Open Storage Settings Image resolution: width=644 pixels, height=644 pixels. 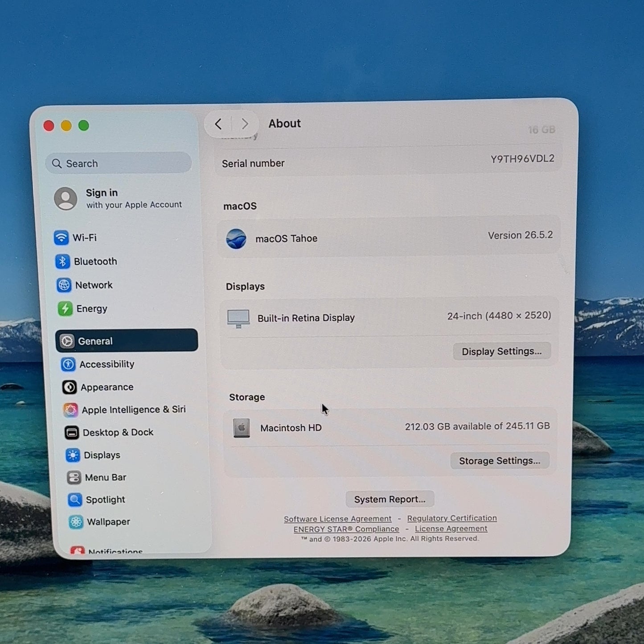tap(500, 460)
